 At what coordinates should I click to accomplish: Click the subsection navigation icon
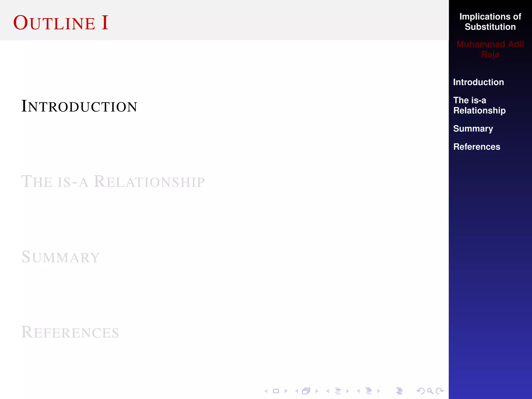point(338,391)
